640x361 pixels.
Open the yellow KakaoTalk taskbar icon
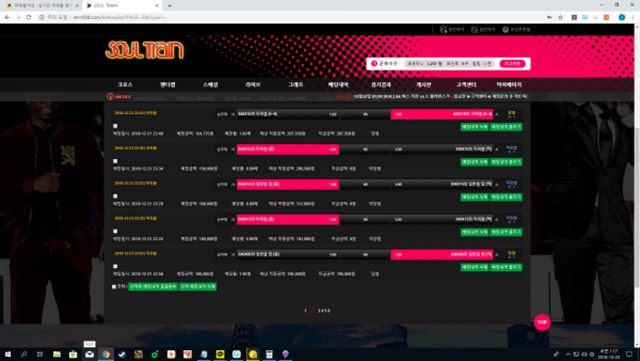pyautogui.click(x=220, y=354)
